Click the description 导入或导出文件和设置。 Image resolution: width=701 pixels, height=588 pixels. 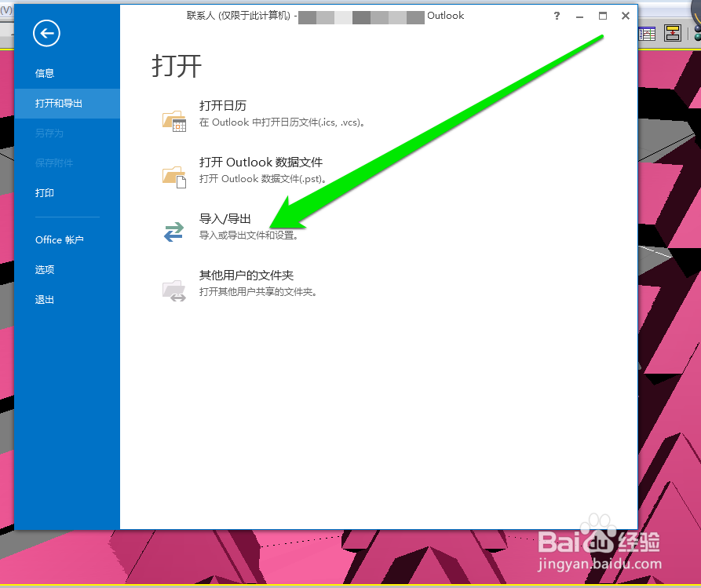click(x=249, y=236)
